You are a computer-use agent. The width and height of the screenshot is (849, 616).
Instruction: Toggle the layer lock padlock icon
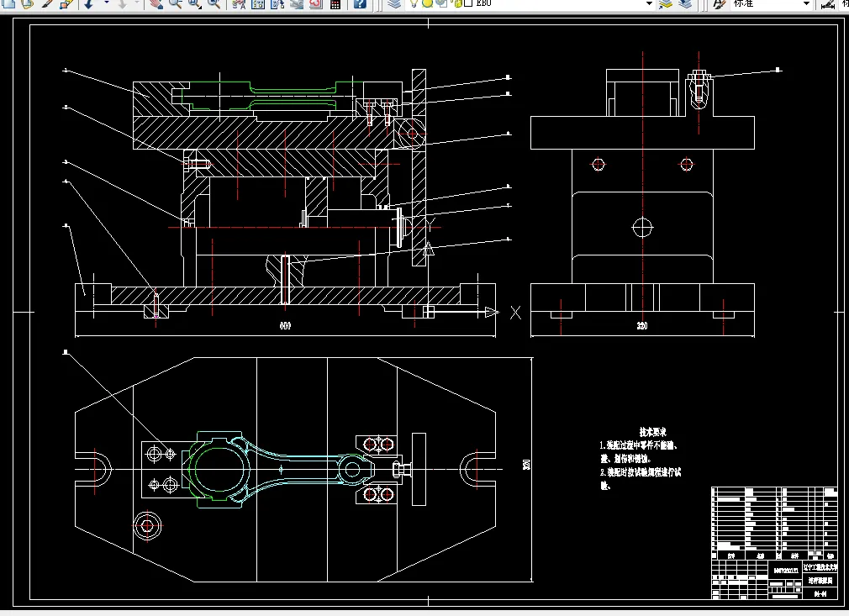[x=457, y=3]
